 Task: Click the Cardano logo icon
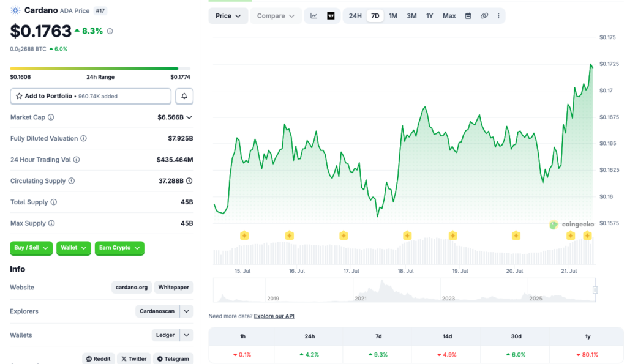[x=15, y=10]
